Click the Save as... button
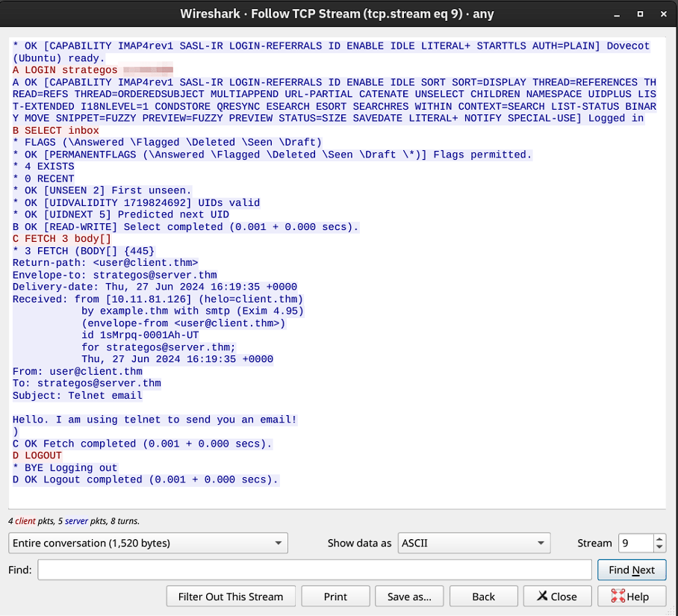 click(x=409, y=597)
